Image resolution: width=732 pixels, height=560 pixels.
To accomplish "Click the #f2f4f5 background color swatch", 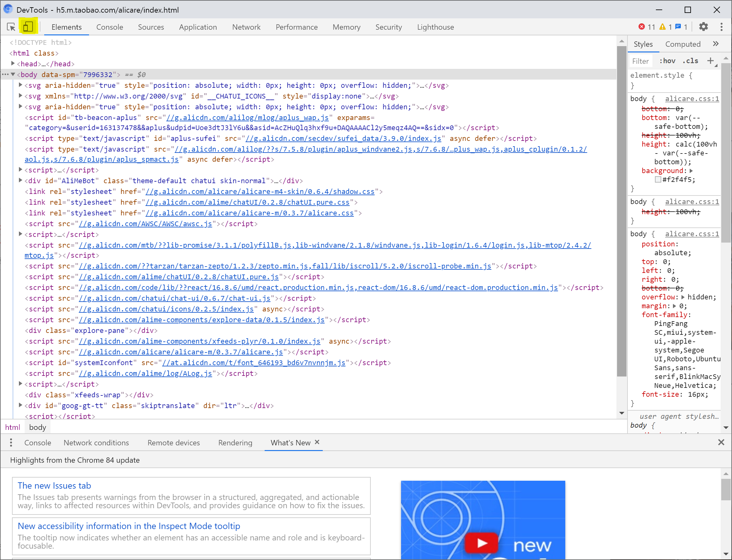I will pos(658,180).
